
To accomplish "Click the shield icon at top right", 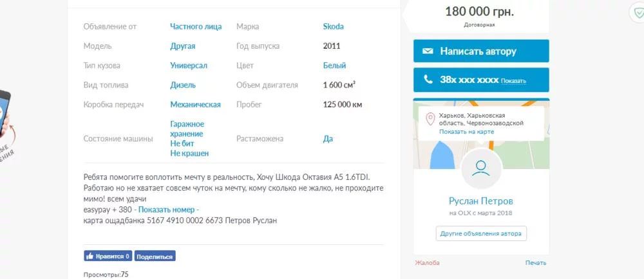I will [638, 13].
